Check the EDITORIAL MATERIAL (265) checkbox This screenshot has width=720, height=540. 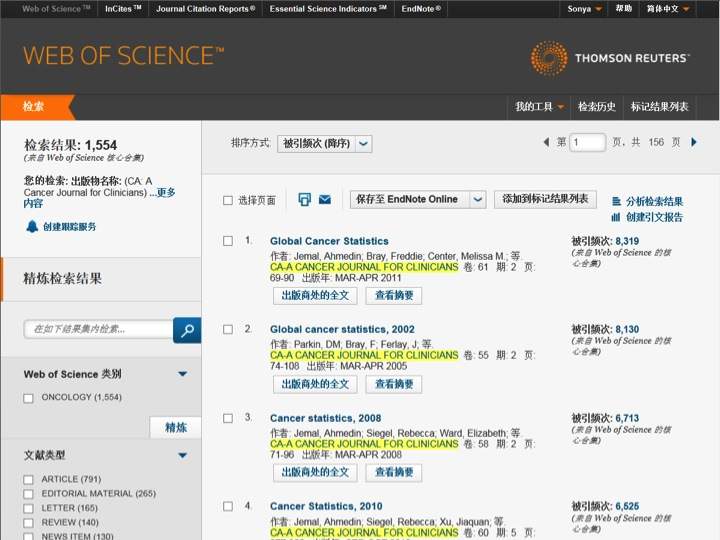click(x=28, y=494)
